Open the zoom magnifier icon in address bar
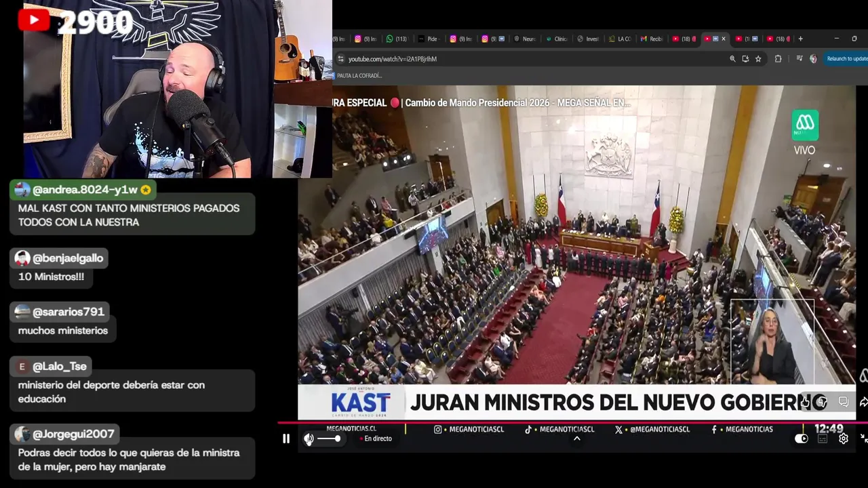The width and height of the screenshot is (868, 488). point(732,59)
